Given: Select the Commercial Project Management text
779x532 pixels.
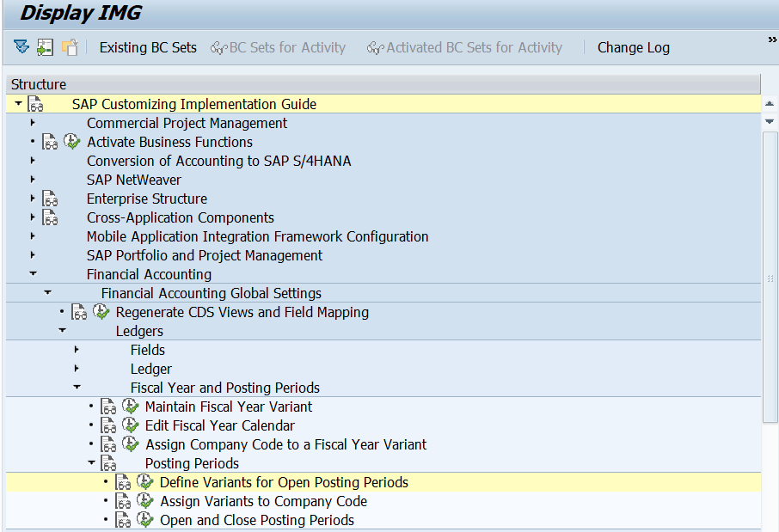Looking at the screenshot, I should tap(187, 123).
